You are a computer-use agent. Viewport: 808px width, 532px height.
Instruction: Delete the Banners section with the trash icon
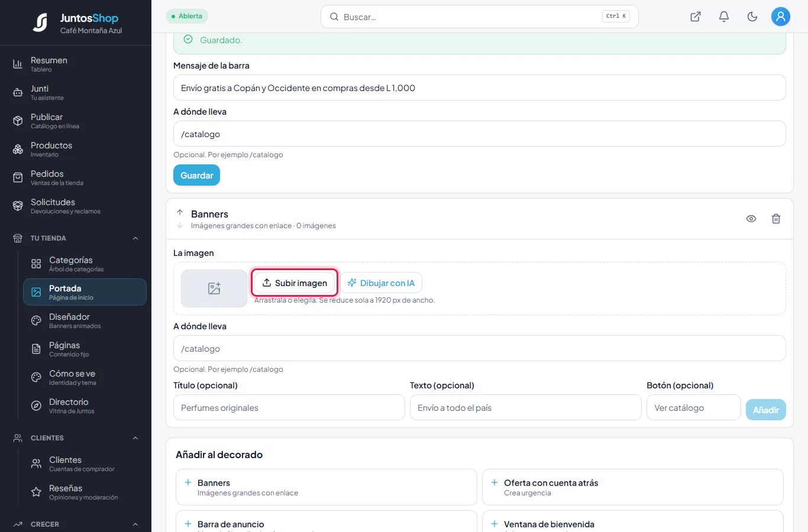[776, 219]
